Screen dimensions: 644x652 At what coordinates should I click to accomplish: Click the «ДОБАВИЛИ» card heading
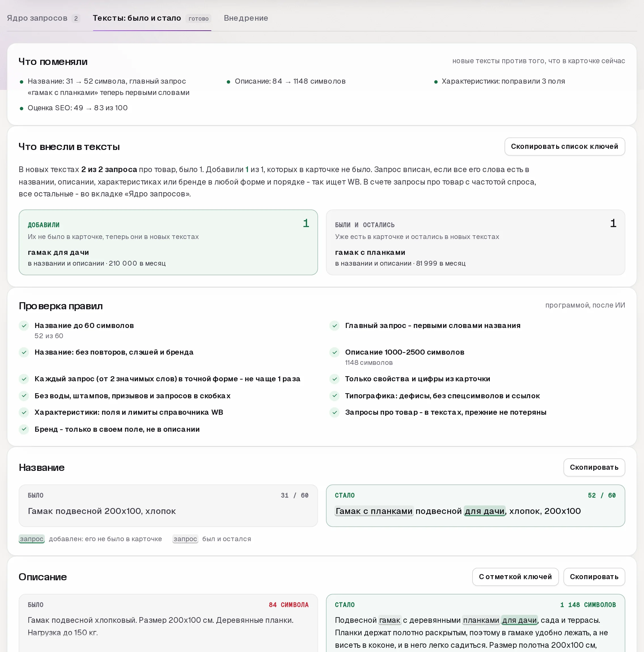[44, 225]
